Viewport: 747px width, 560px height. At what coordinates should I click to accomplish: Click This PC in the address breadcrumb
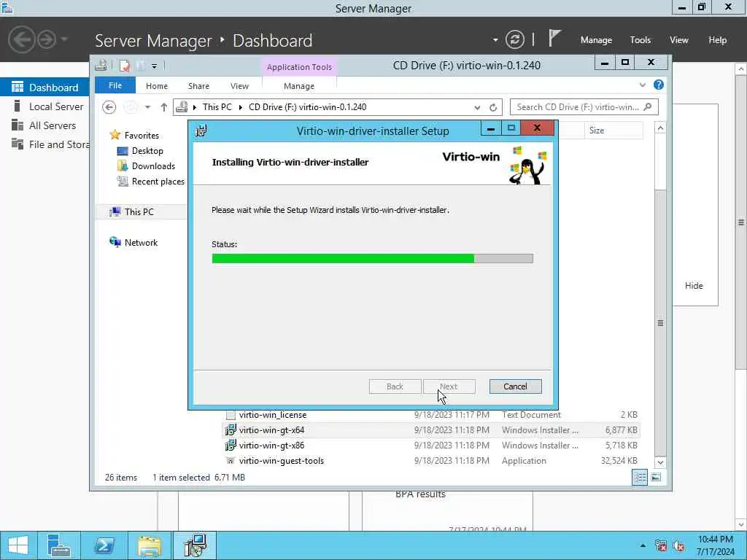click(217, 107)
